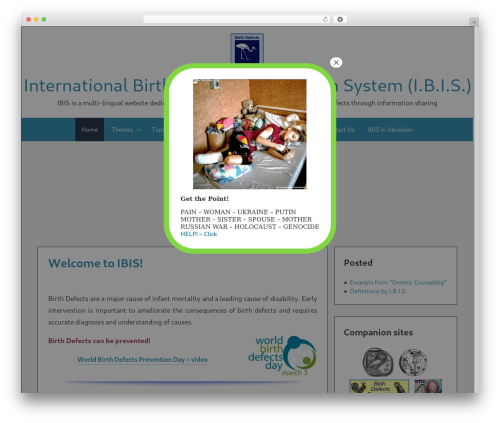Open Excerpts from "Genetic Counseling" link
500x423 pixels.
[398, 282]
